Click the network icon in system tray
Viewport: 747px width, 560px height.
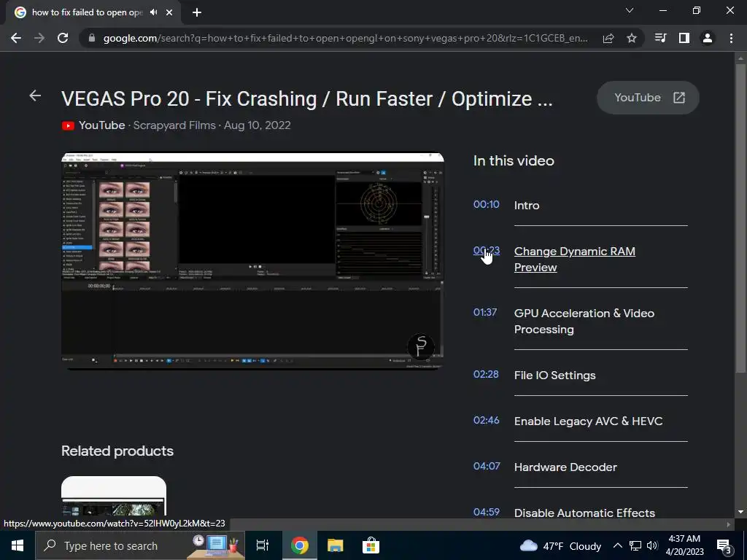coord(635,545)
